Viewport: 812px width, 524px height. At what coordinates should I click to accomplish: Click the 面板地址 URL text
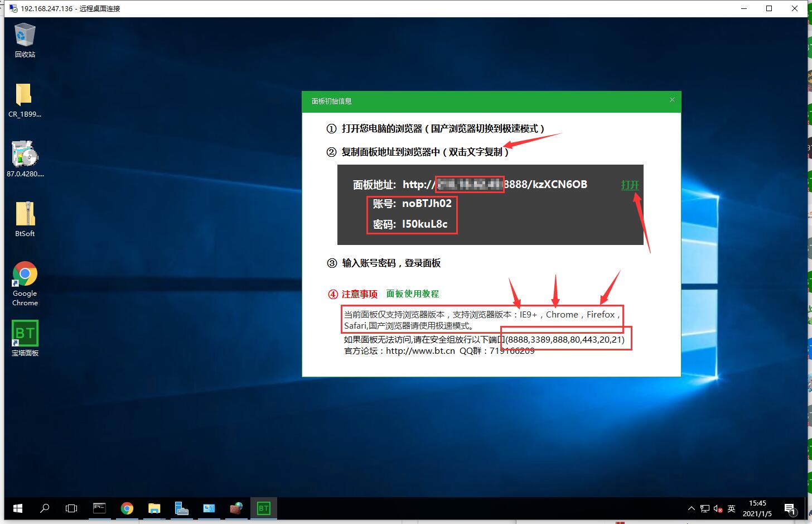(470, 185)
